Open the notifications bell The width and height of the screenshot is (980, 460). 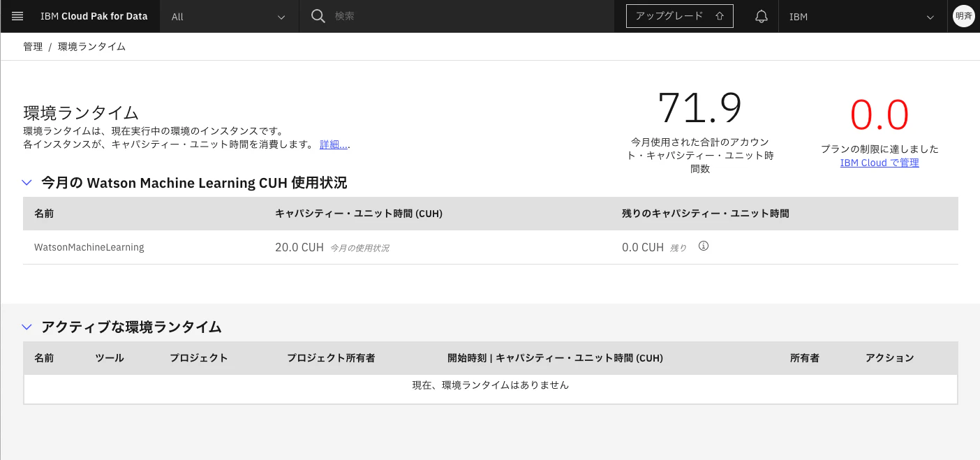(762, 16)
